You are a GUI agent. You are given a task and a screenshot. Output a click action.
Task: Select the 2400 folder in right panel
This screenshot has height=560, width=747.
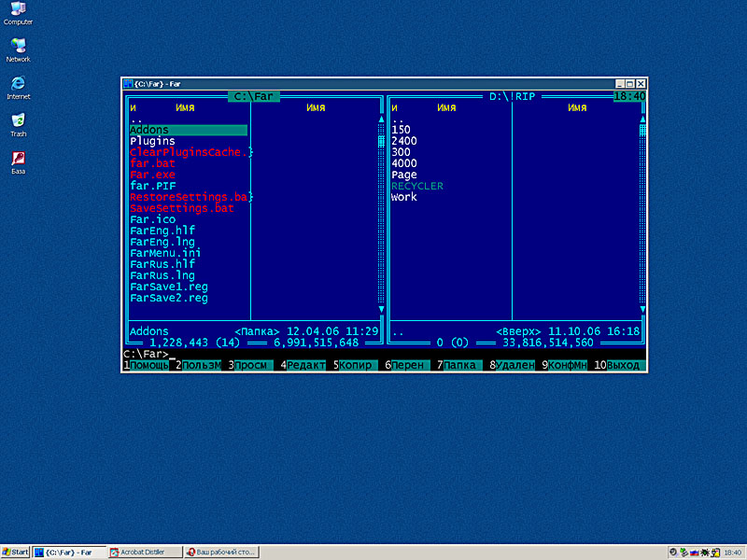[404, 141]
